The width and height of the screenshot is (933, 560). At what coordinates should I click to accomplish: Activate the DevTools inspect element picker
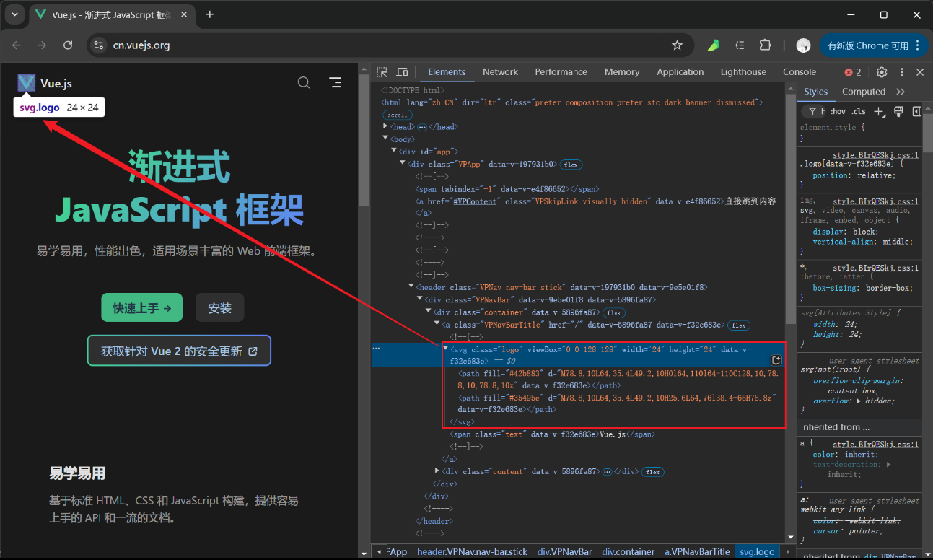(x=382, y=72)
